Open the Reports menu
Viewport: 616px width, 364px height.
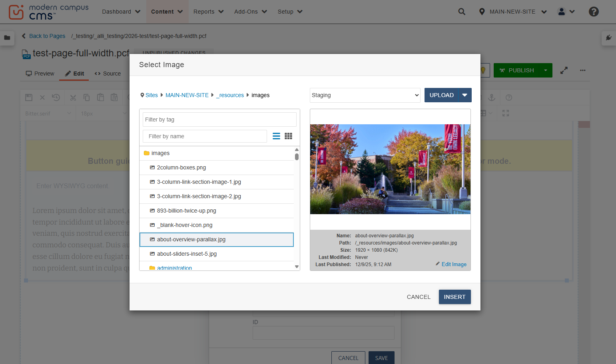(x=208, y=12)
